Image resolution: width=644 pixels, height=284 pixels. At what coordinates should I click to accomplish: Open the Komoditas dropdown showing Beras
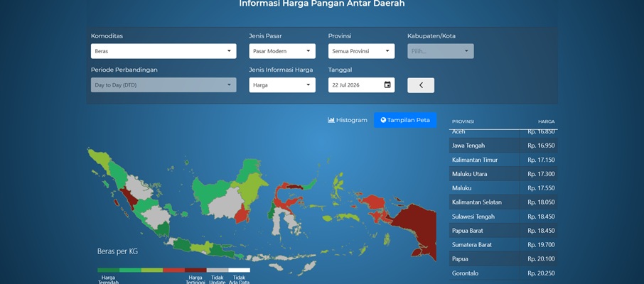[x=163, y=51]
